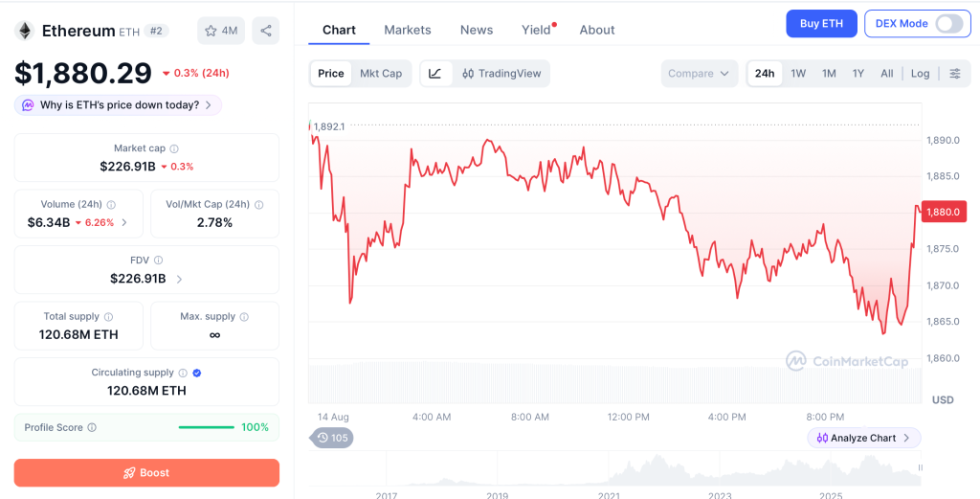Enable Log scale on chart
This screenshot has width=980, height=499.
click(920, 73)
